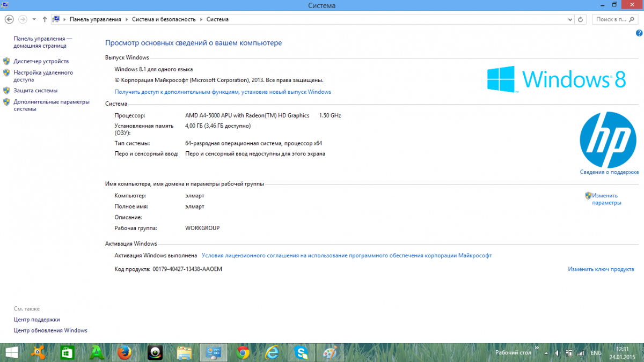Open Панель управления — домашняя страница

tap(43, 42)
